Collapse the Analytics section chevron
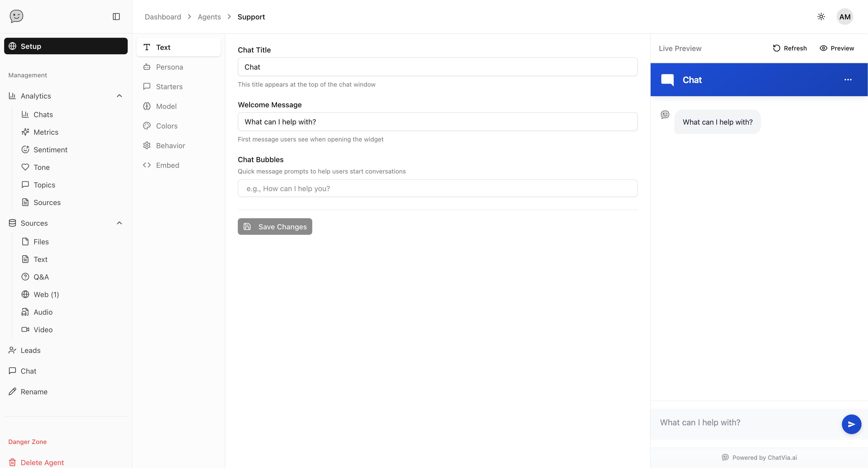The image size is (868, 468). (x=119, y=96)
